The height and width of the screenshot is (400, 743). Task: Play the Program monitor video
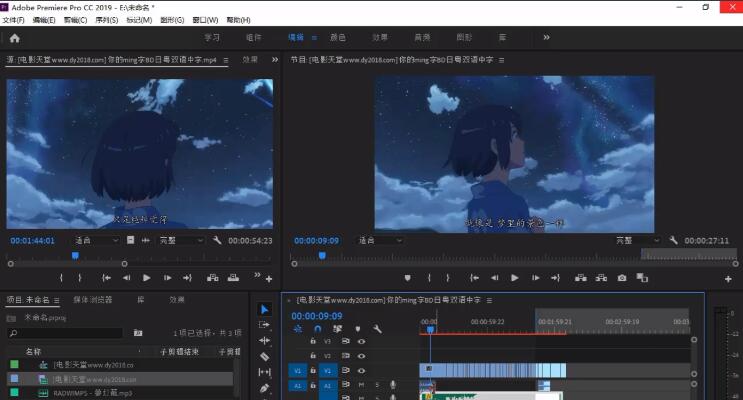tap(515, 278)
